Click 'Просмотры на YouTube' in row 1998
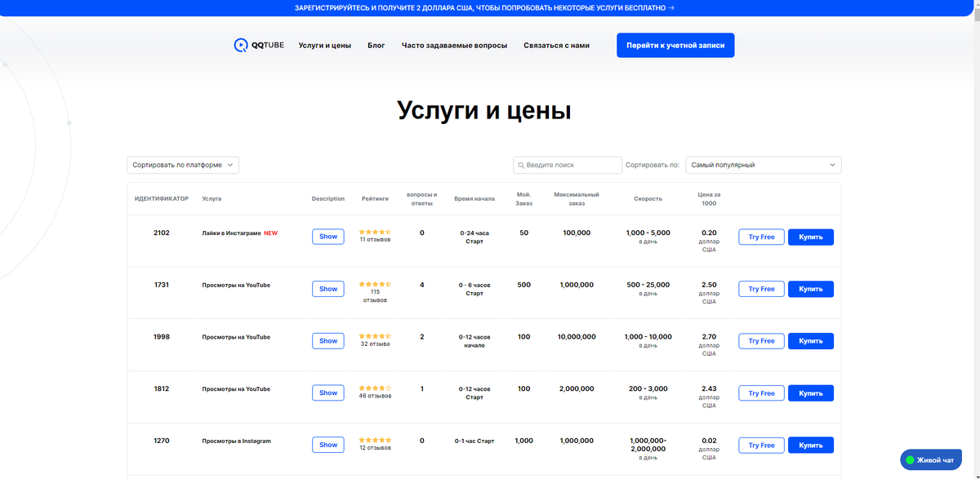The height and width of the screenshot is (479, 980). [236, 337]
